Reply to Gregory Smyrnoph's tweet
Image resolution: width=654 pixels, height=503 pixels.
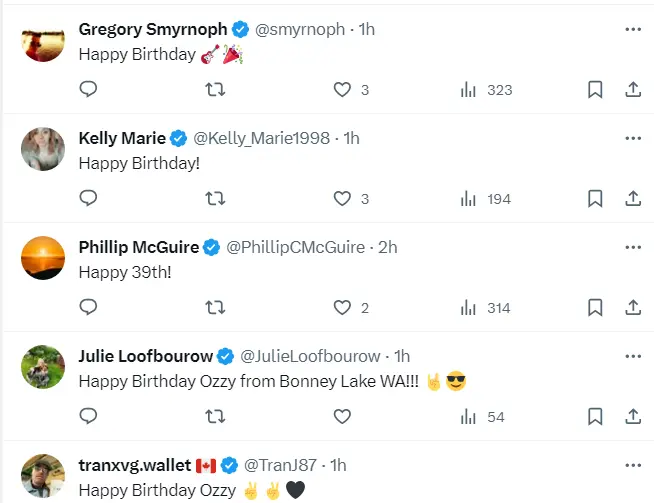(x=88, y=89)
